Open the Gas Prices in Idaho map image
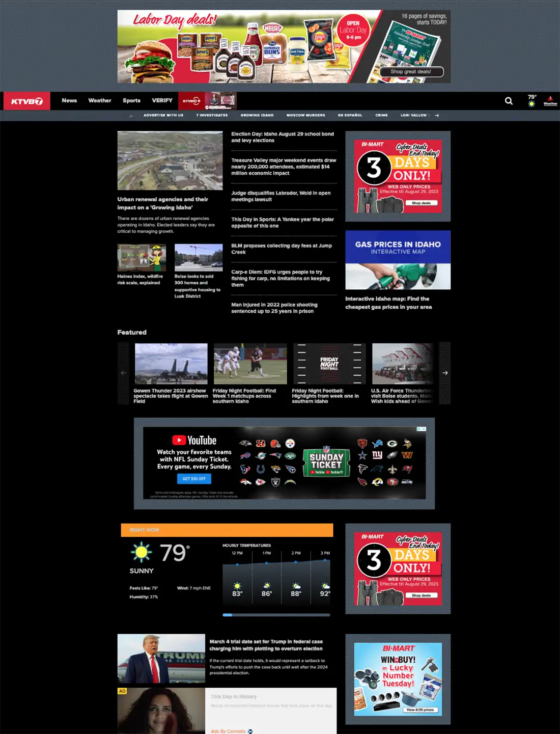Screen dimensions: 560x734 398,260
